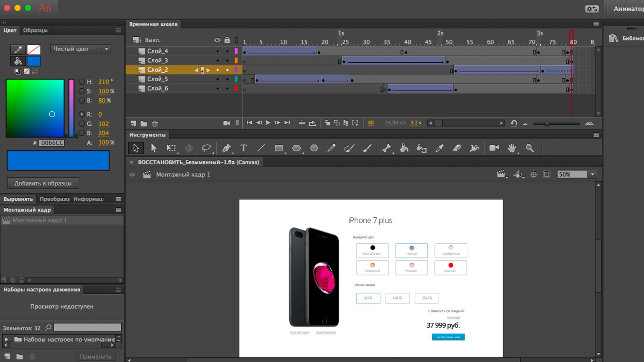Select the Text tool
Viewport: 644px width, 362px height.
click(x=244, y=148)
